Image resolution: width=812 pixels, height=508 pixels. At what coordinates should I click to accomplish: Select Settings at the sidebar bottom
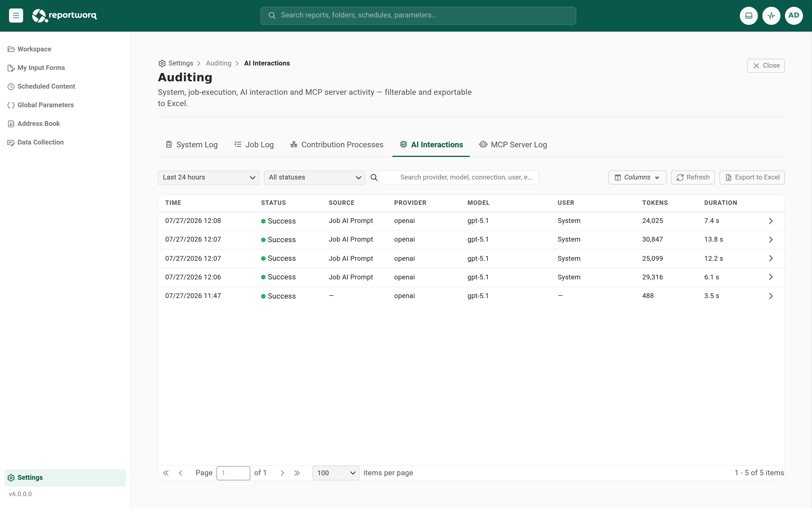[x=65, y=478]
